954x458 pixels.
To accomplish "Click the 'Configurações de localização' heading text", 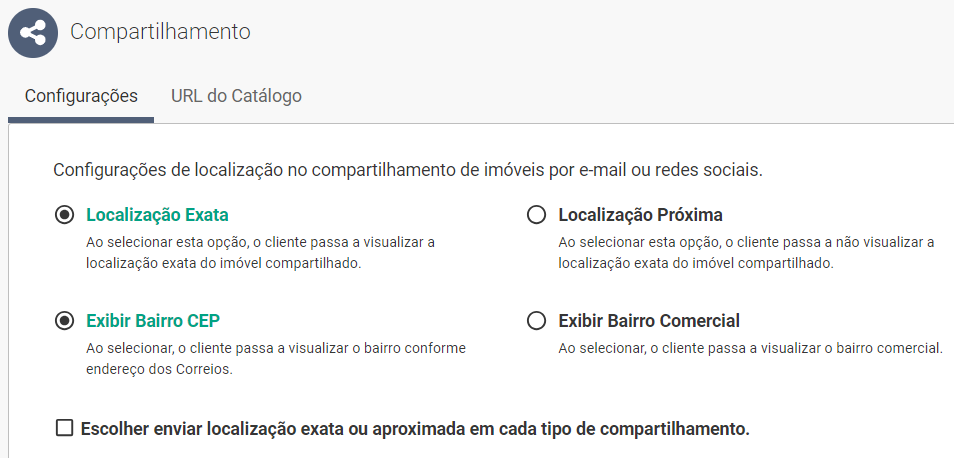I will click(408, 170).
